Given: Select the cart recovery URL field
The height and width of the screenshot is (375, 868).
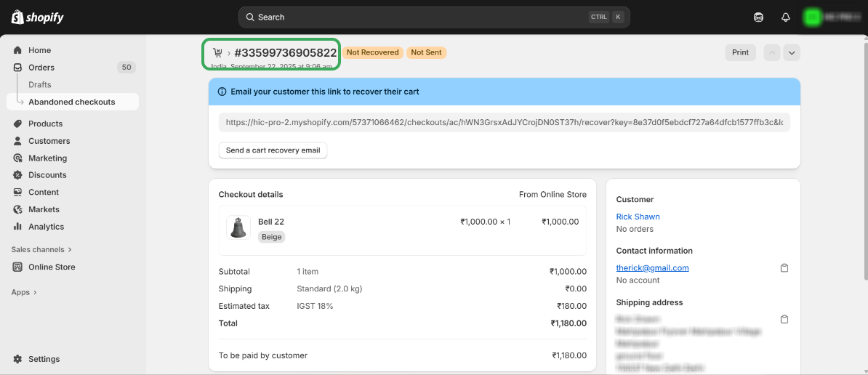Looking at the screenshot, I should [x=504, y=123].
